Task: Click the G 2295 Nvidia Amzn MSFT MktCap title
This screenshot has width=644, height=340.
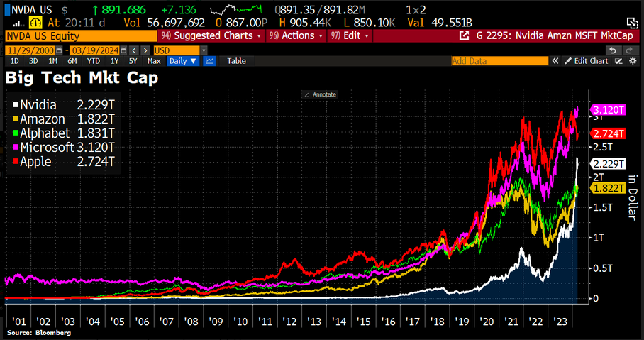Action: [x=555, y=35]
